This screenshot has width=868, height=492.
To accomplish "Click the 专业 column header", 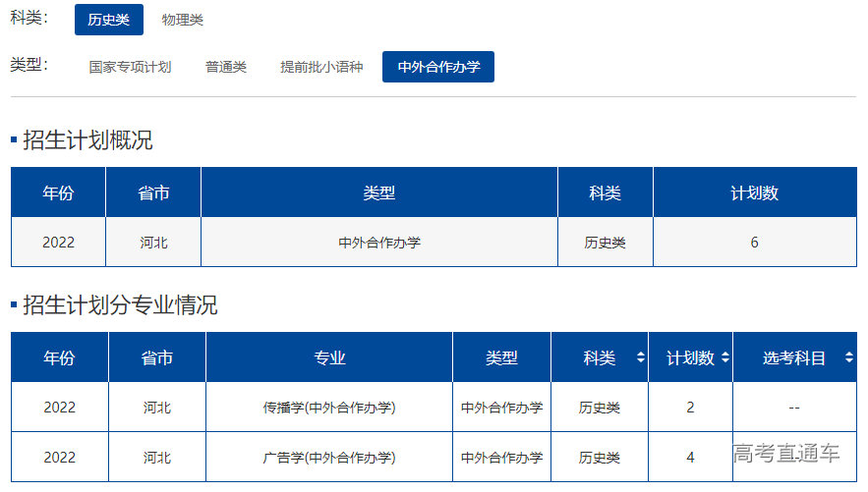I will pyautogui.click(x=329, y=357).
